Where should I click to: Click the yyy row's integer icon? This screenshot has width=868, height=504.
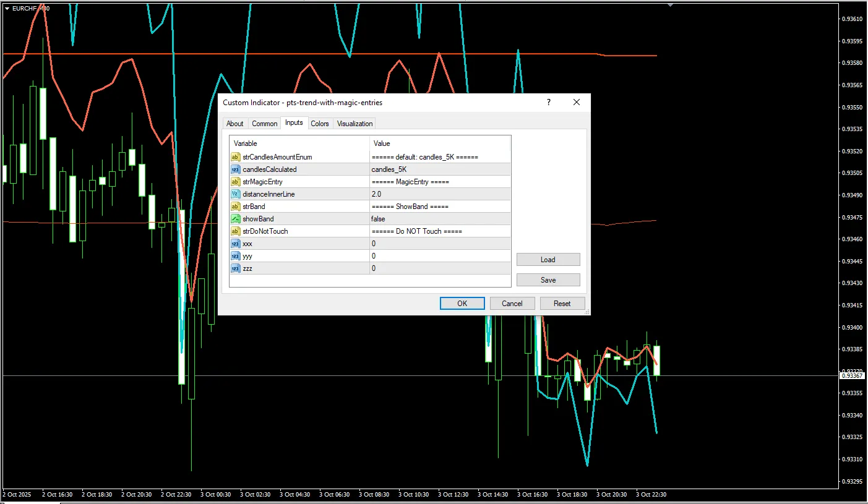click(x=235, y=256)
